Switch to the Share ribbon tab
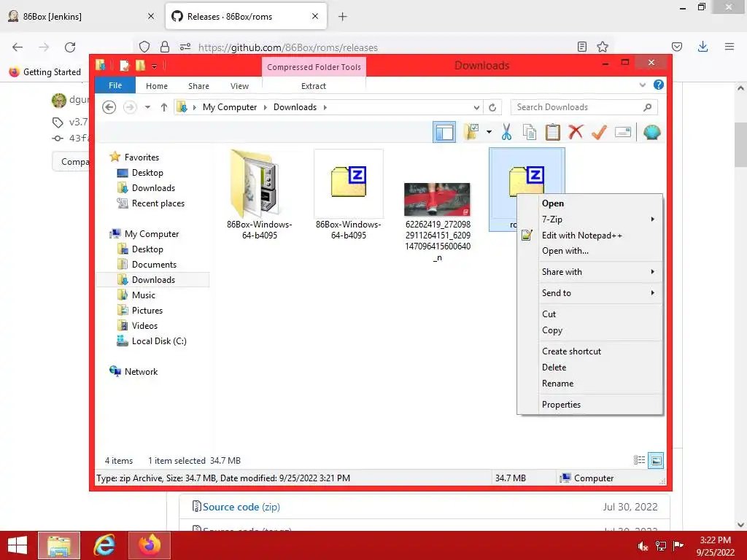The image size is (747, 560). [x=198, y=86]
